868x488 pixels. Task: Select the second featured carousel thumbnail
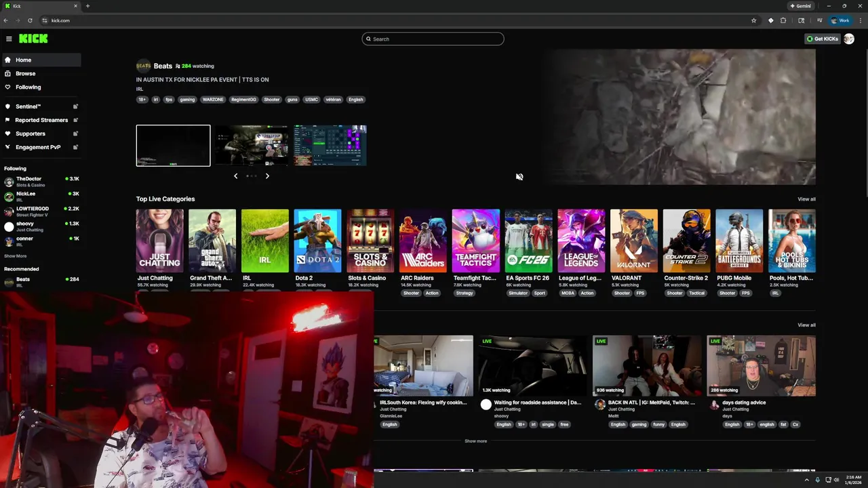[252, 145]
